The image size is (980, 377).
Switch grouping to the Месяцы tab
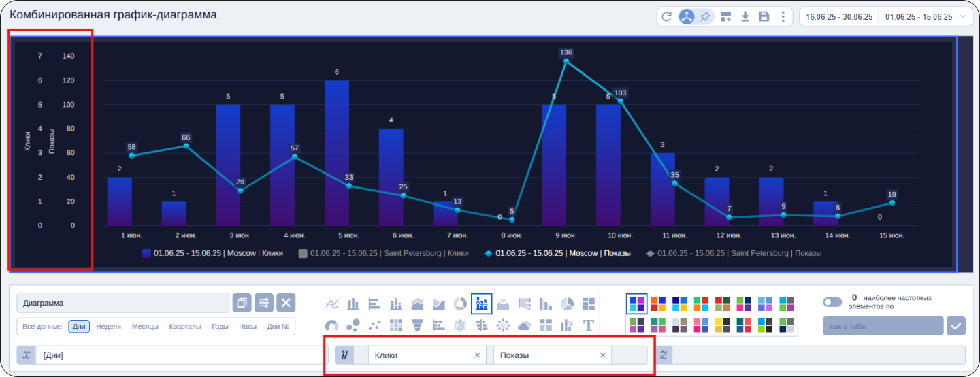click(146, 327)
